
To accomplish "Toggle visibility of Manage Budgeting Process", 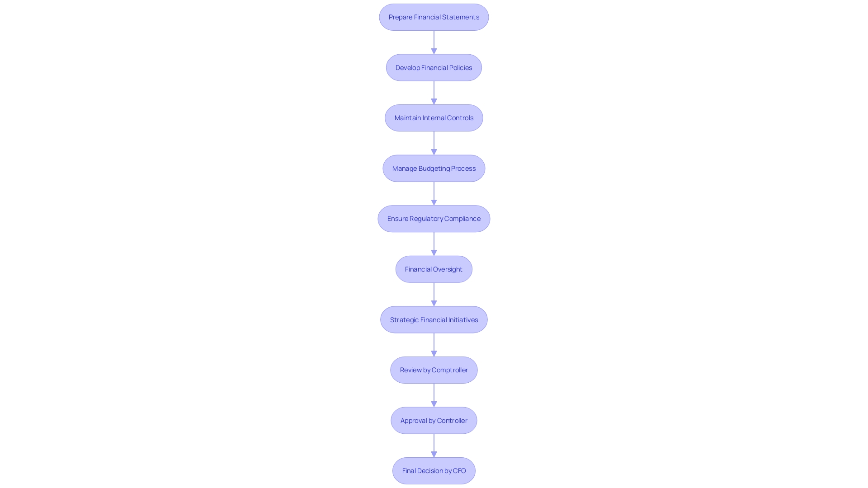I will [x=434, y=168].
